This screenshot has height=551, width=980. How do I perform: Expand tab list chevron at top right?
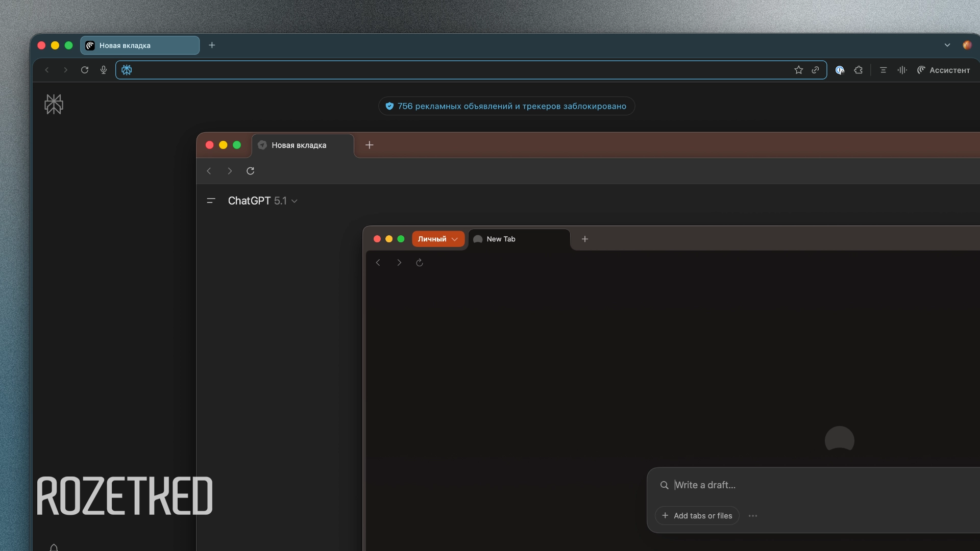tap(947, 45)
